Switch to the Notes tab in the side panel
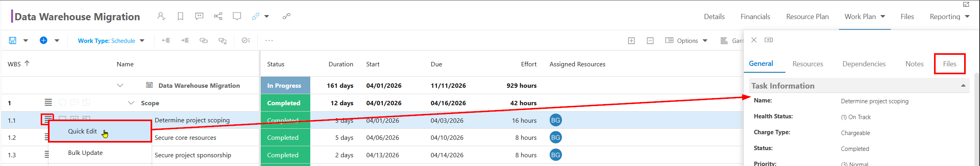Viewport: 980px width, 166px height. [914, 64]
